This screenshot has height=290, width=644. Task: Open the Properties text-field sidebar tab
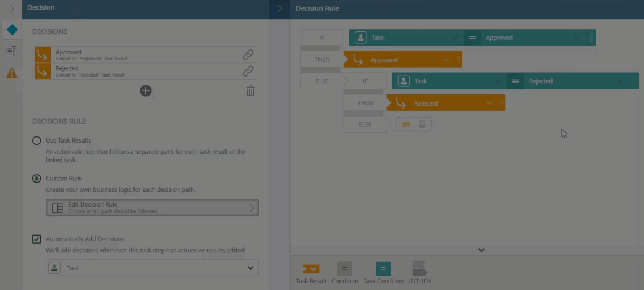click(12, 51)
